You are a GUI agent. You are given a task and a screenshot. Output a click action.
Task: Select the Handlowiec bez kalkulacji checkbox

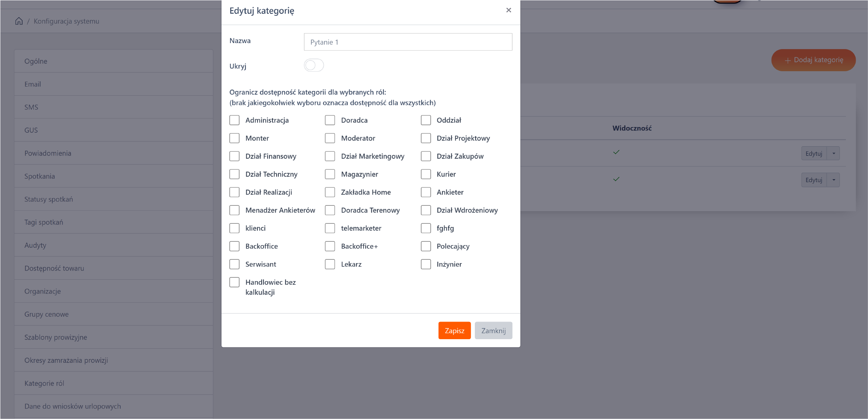click(x=234, y=282)
